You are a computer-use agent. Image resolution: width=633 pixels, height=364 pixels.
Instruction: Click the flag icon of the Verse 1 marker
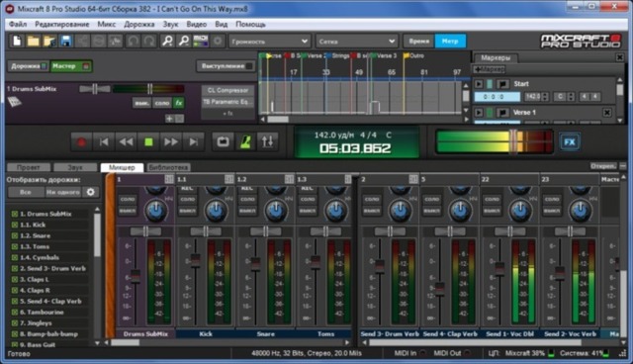(x=502, y=113)
